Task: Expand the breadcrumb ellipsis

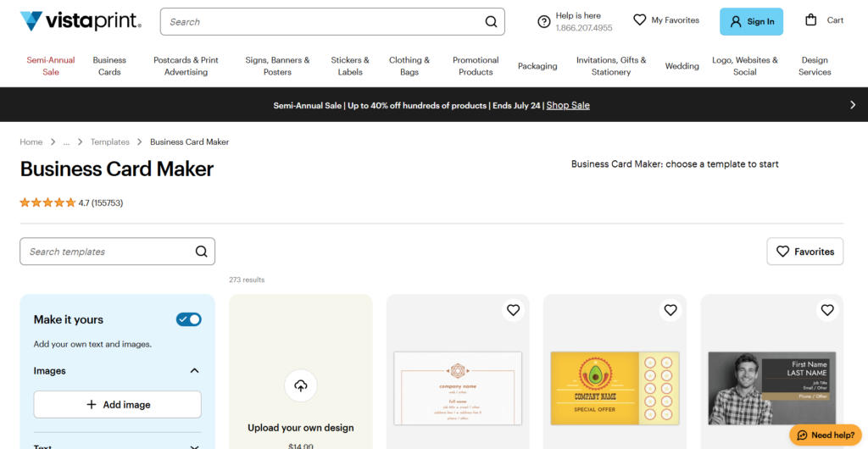Action: [66, 142]
